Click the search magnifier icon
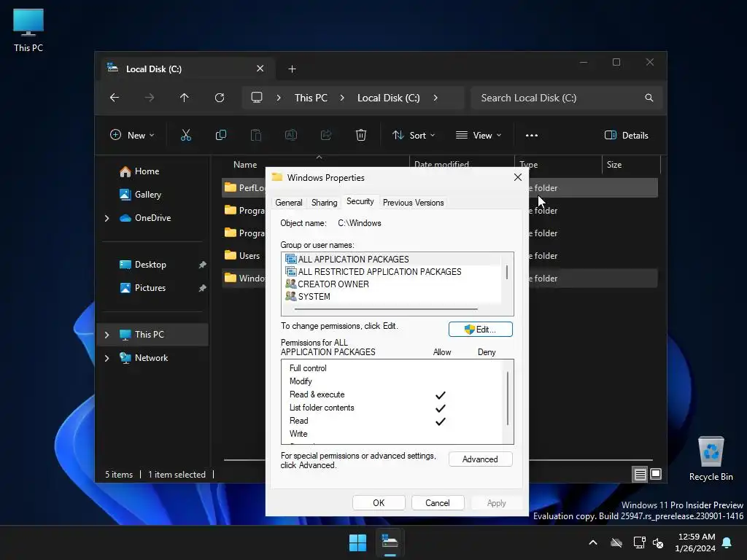747x560 pixels. click(x=649, y=98)
